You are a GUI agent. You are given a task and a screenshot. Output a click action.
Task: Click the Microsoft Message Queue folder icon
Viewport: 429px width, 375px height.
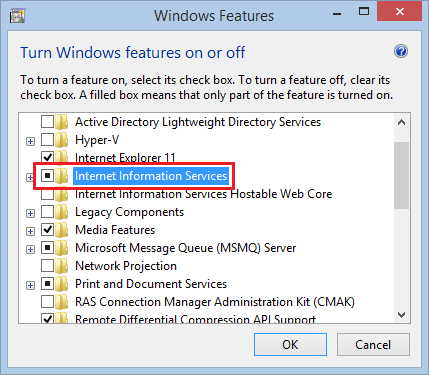[61, 248]
